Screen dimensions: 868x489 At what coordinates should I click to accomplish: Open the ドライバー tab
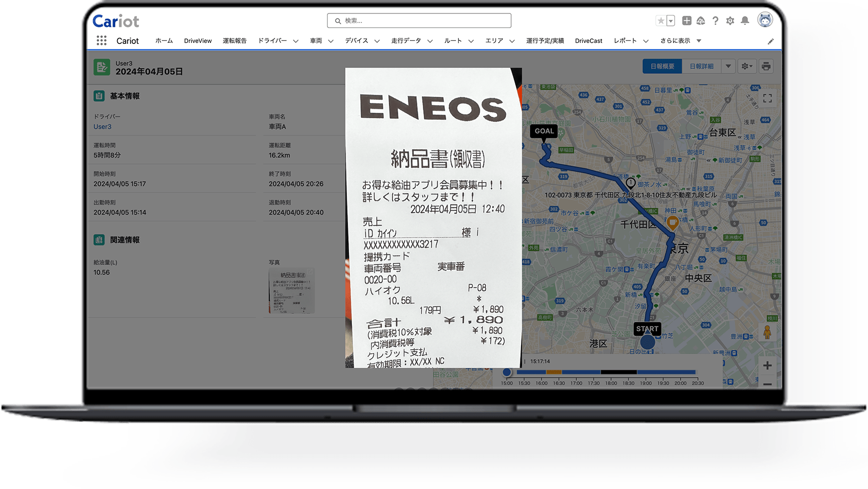click(x=272, y=41)
